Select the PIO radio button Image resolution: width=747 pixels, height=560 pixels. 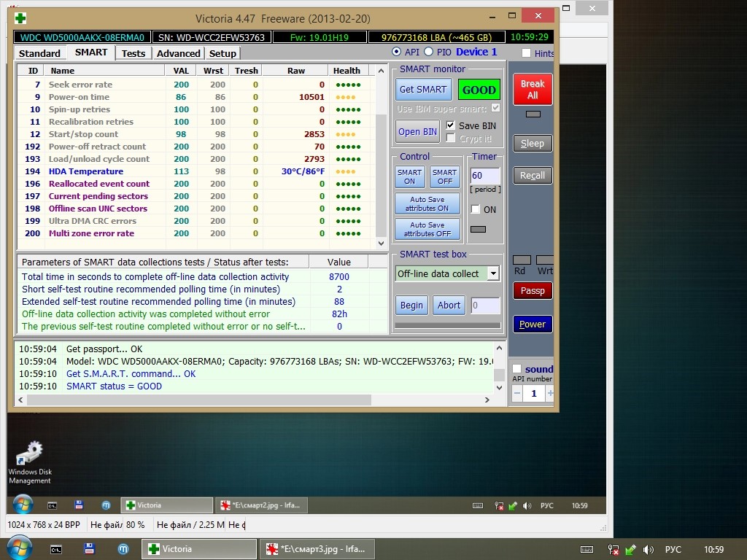(428, 52)
